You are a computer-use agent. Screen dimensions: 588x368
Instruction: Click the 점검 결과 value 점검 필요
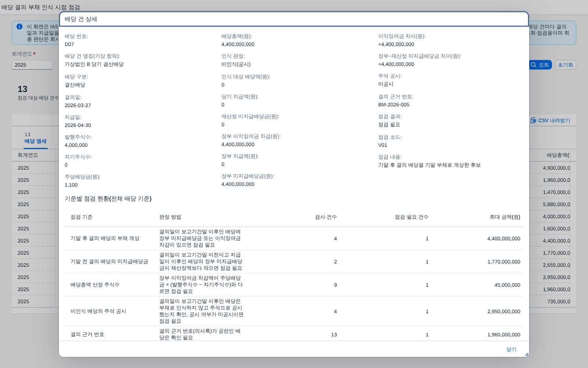(389, 124)
